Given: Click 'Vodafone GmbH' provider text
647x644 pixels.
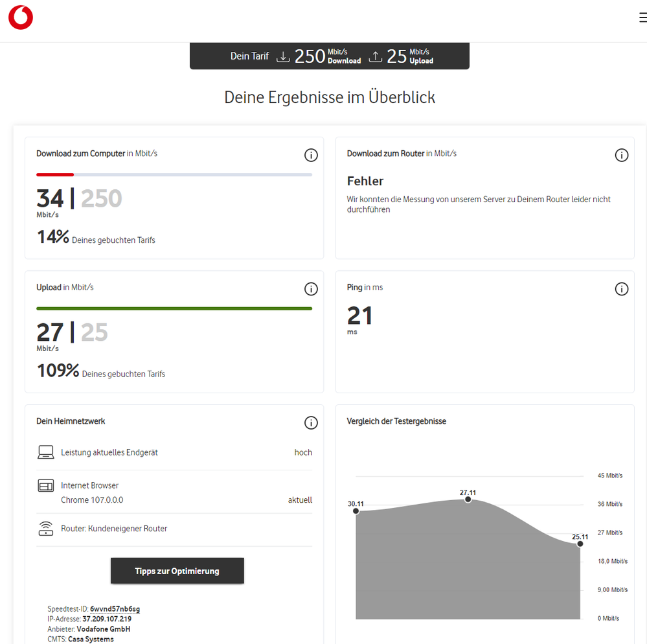Looking at the screenshot, I should click(104, 628).
